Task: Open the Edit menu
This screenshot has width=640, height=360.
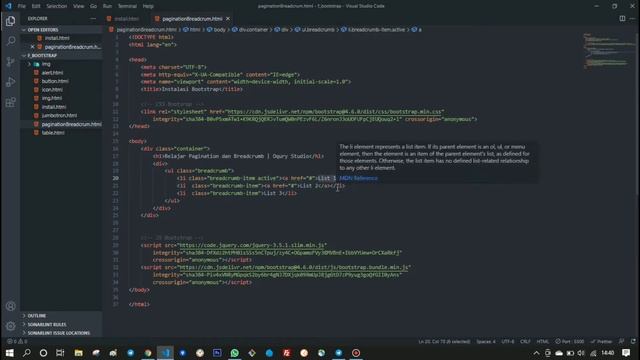Action: (x=36, y=6)
